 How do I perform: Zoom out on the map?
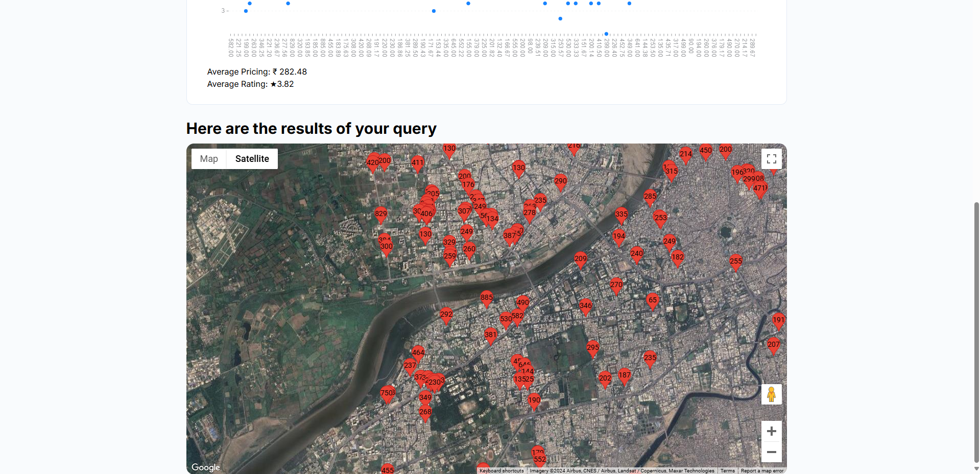pos(772,452)
